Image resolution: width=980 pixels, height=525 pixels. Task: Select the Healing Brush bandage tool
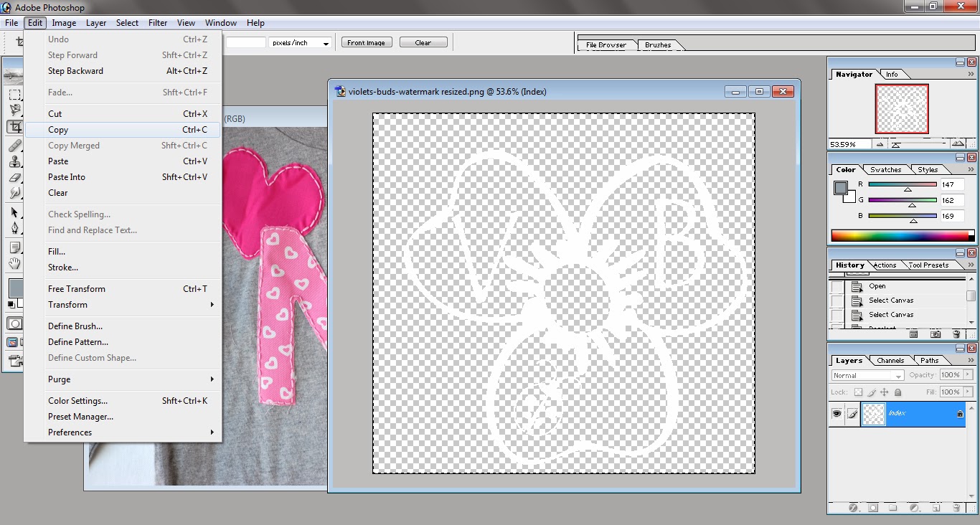coord(14,145)
